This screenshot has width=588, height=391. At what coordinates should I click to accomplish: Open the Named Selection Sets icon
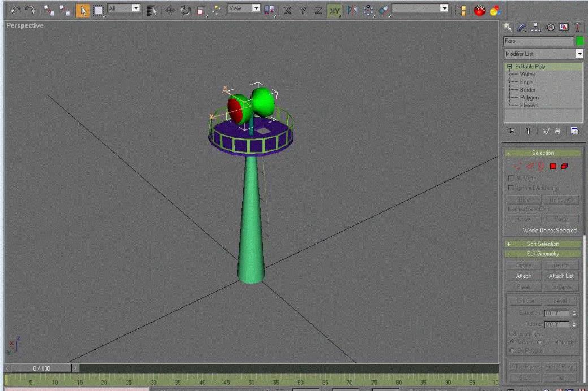coord(460,10)
